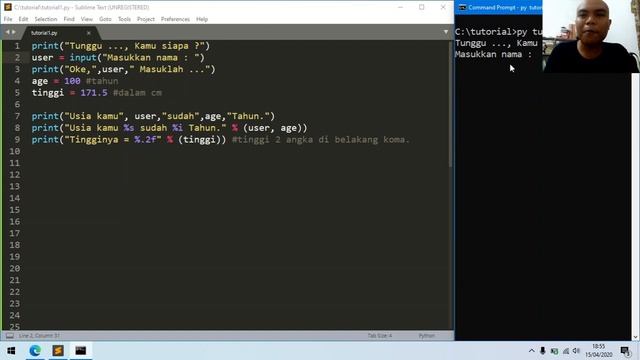Image resolution: width=640 pixels, height=360 pixels.
Task: Click the microphone tray icon
Action: click(x=542, y=351)
